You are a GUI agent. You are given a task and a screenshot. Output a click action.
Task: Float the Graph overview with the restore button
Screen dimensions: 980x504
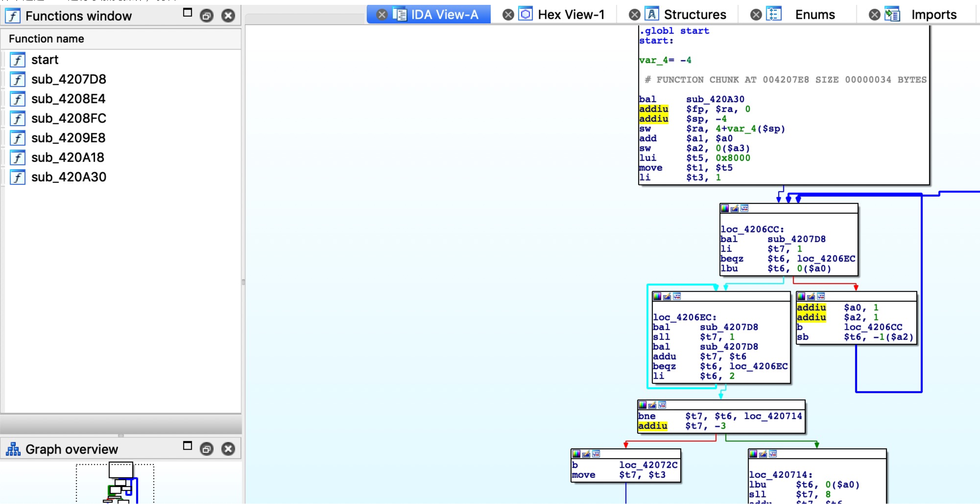pos(206,449)
